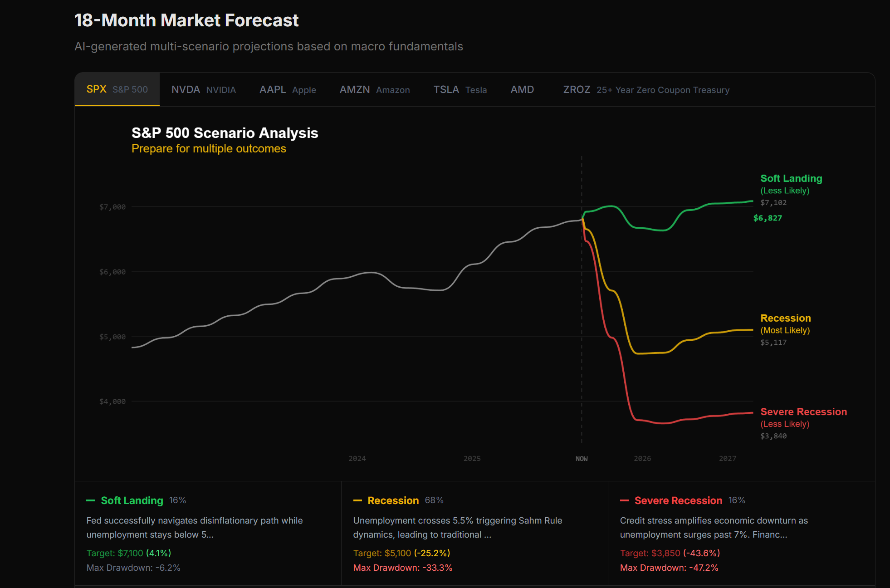Select the SPX S&P 500 tab
The image size is (890, 588).
coord(117,89)
